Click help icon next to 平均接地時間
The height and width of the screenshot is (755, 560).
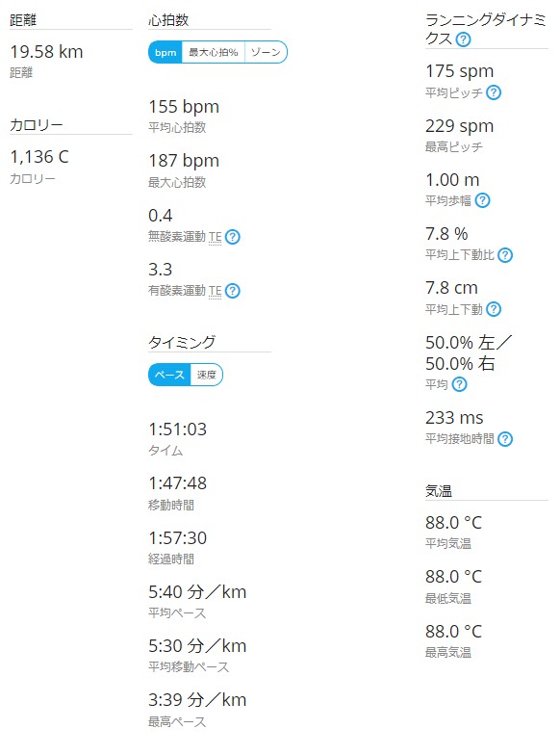(x=505, y=439)
